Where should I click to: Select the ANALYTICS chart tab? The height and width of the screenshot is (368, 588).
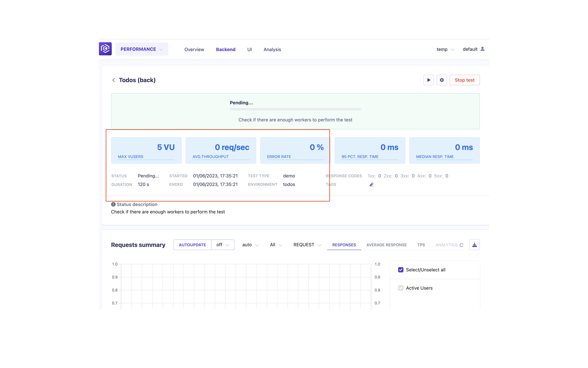446,245
